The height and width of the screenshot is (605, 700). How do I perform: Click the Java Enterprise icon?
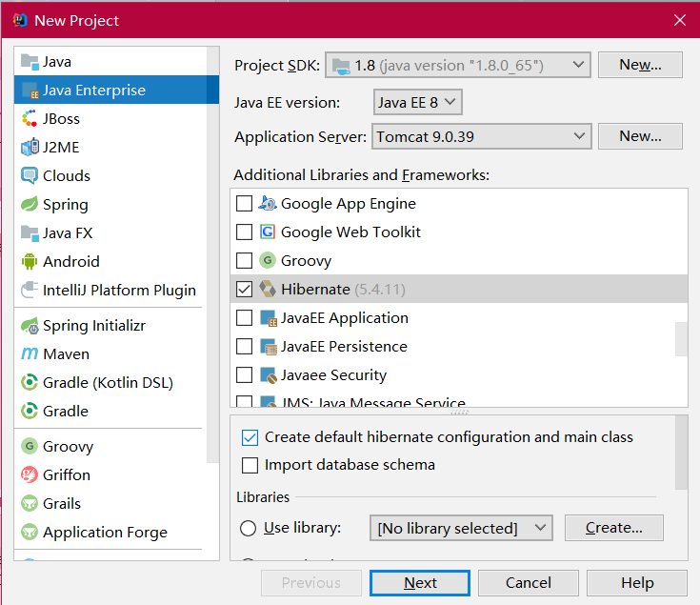click(30, 91)
